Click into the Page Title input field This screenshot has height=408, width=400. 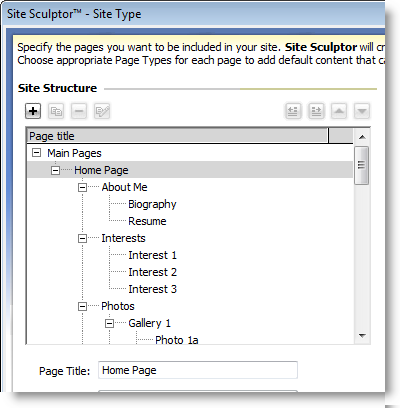click(x=198, y=370)
